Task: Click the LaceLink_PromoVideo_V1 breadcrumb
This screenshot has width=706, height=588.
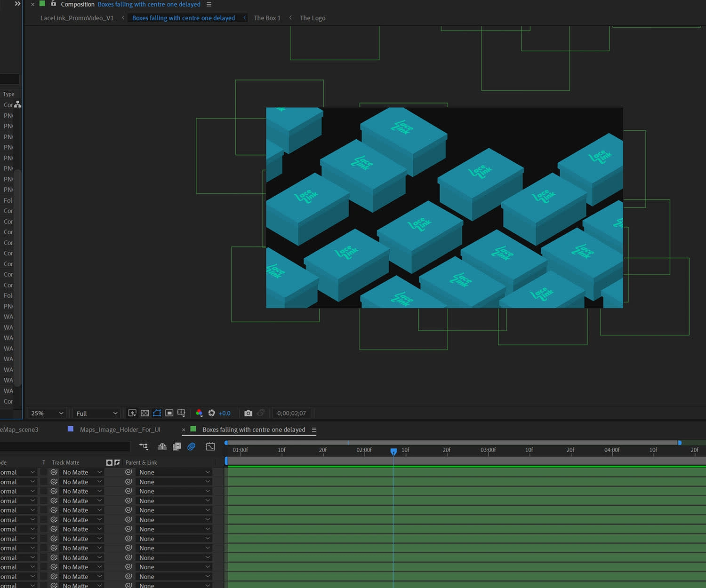Action: click(77, 18)
